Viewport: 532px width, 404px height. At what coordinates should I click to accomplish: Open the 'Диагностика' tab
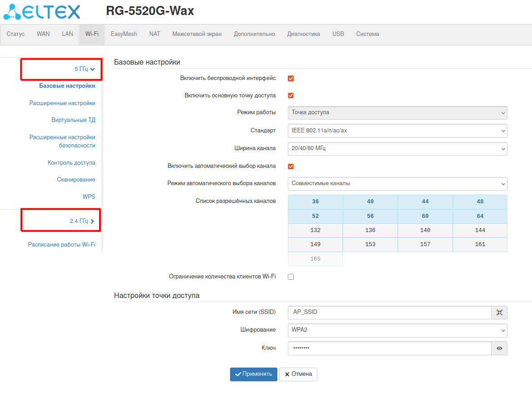point(303,34)
